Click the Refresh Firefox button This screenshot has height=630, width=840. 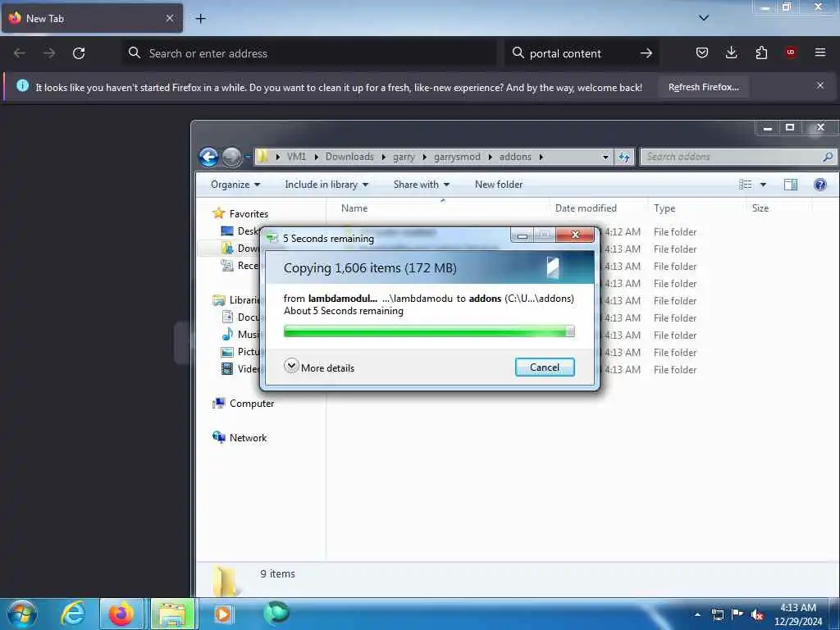(x=703, y=87)
